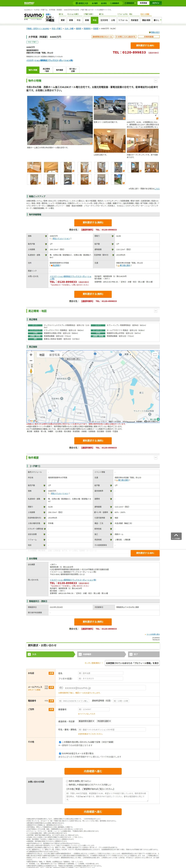Click top orange 資料請求する(無料) button
186x868 pixels.
(145, 45)
